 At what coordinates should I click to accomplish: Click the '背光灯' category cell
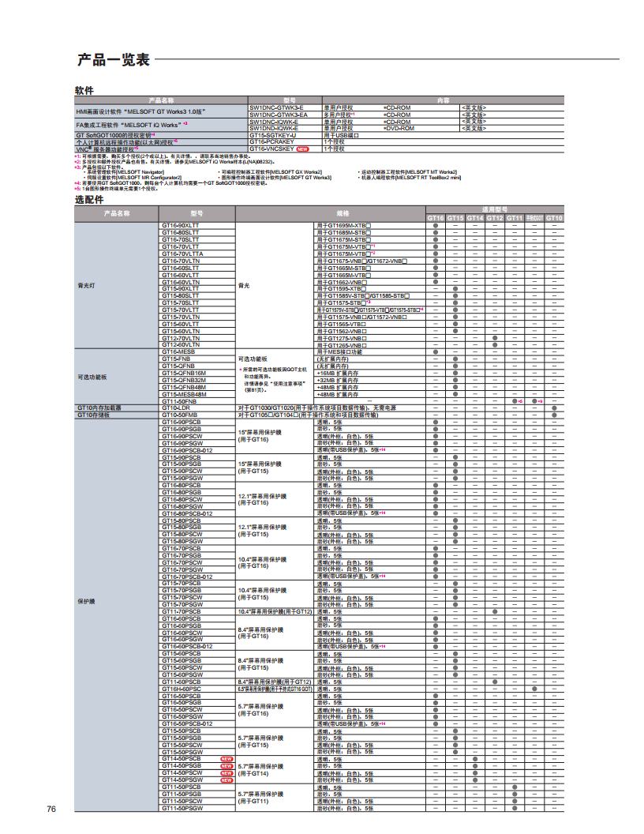point(116,286)
